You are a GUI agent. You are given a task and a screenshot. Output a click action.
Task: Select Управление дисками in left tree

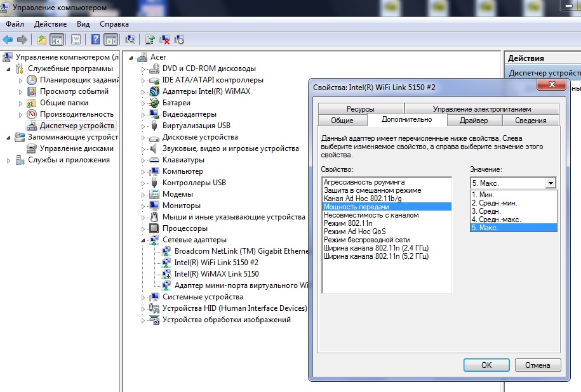click(x=76, y=148)
